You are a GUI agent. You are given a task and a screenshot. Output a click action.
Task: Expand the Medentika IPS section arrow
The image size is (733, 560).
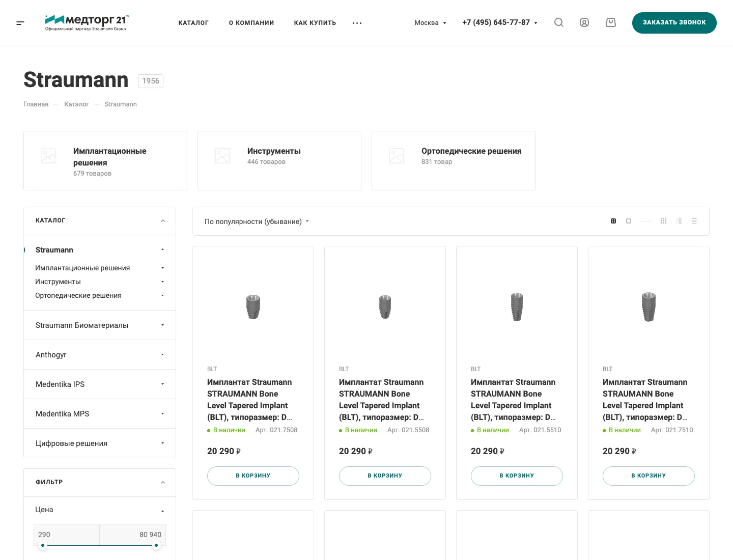pyautogui.click(x=162, y=384)
